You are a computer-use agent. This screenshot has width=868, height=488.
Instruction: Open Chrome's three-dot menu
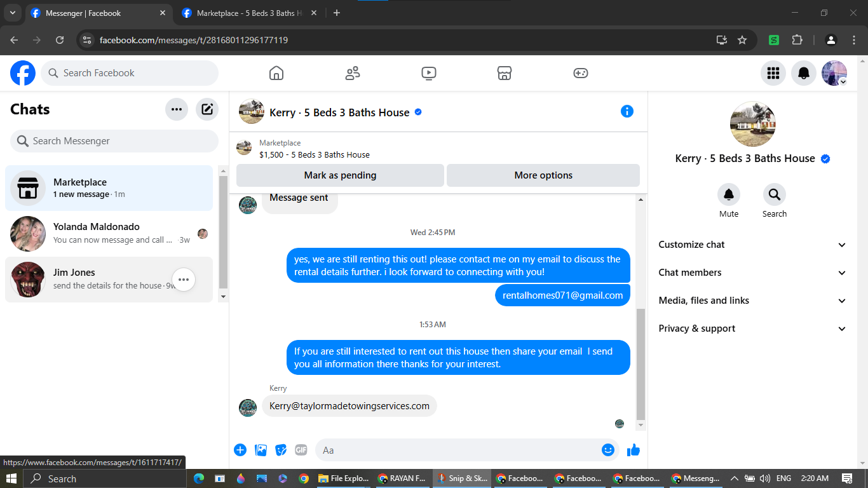pos(854,40)
